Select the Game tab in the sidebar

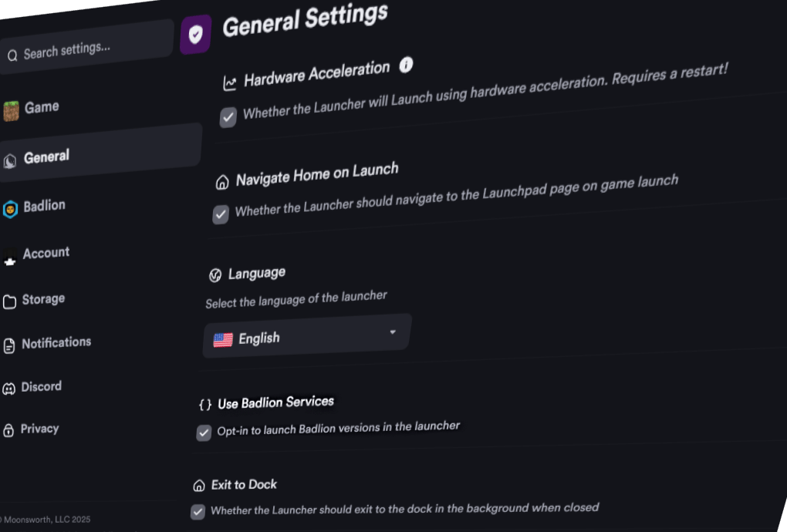click(x=42, y=106)
